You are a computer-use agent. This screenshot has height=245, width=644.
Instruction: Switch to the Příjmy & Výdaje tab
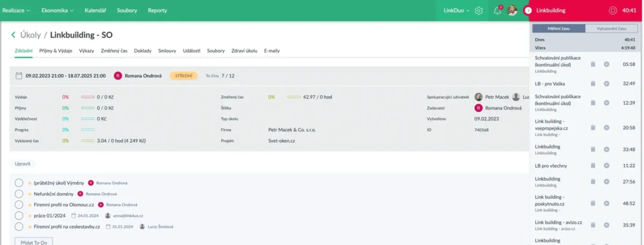(56, 51)
